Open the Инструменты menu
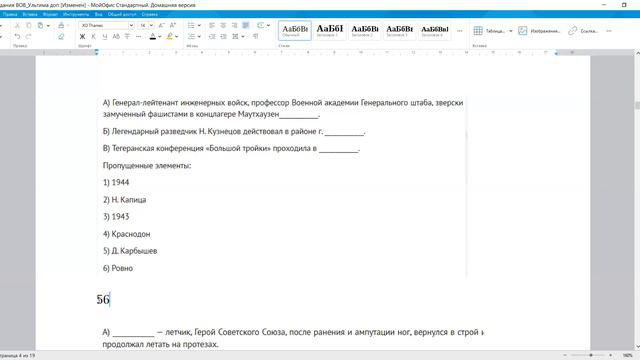Image resolution: width=640 pixels, height=360 pixels. tap(76, 14)
